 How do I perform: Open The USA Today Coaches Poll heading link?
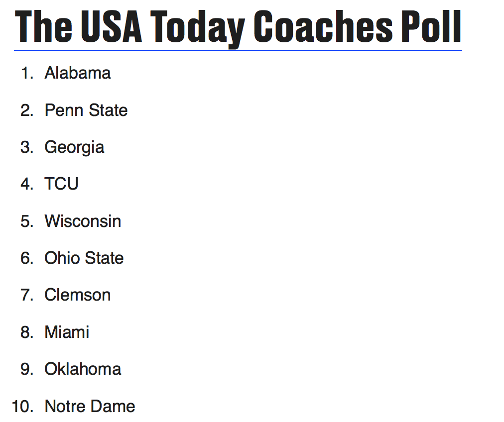click(x=238, y=27)
